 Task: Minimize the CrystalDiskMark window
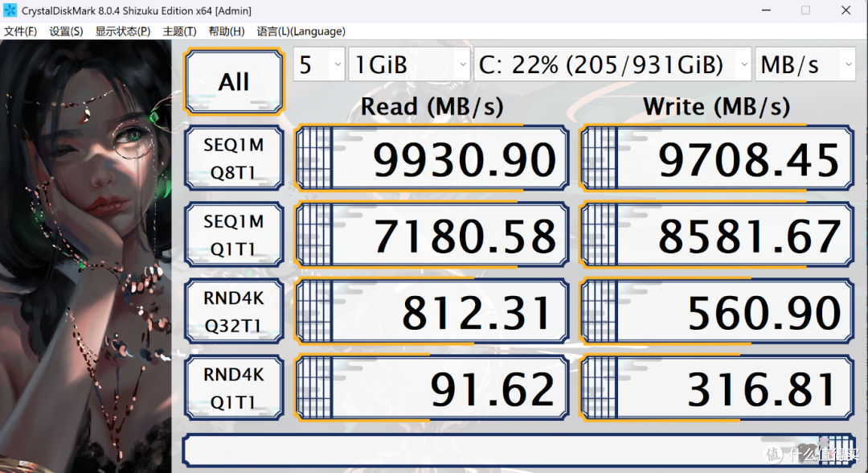[x=766, y=10]
